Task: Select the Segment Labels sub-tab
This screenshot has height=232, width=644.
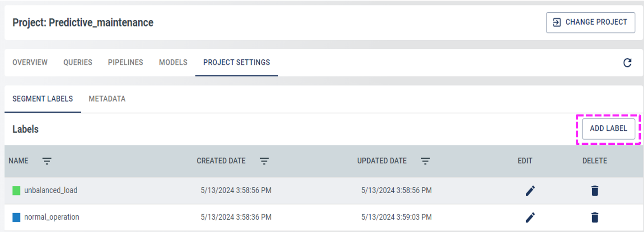Action: 42,99
